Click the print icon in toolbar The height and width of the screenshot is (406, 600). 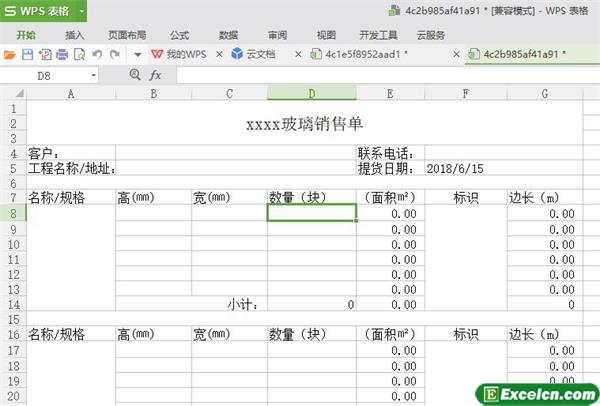[x=62, y=55]
